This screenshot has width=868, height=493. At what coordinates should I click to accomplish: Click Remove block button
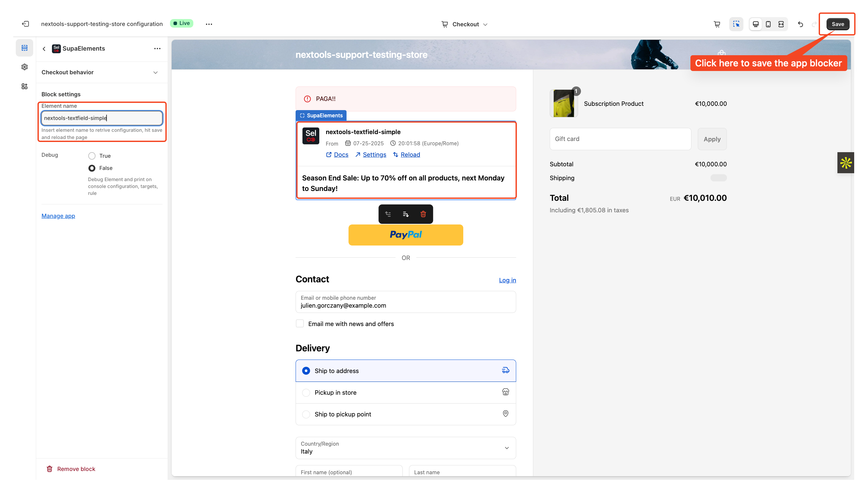coord(71,469)
